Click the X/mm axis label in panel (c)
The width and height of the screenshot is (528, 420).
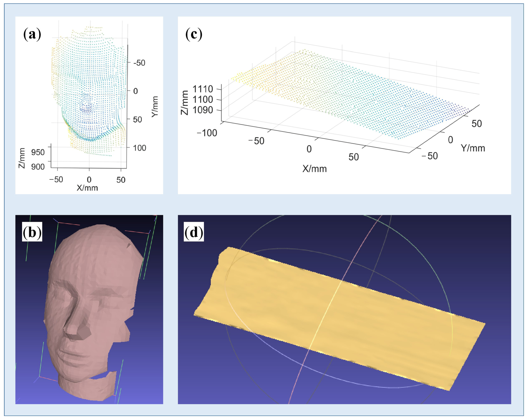coord(314,169)
